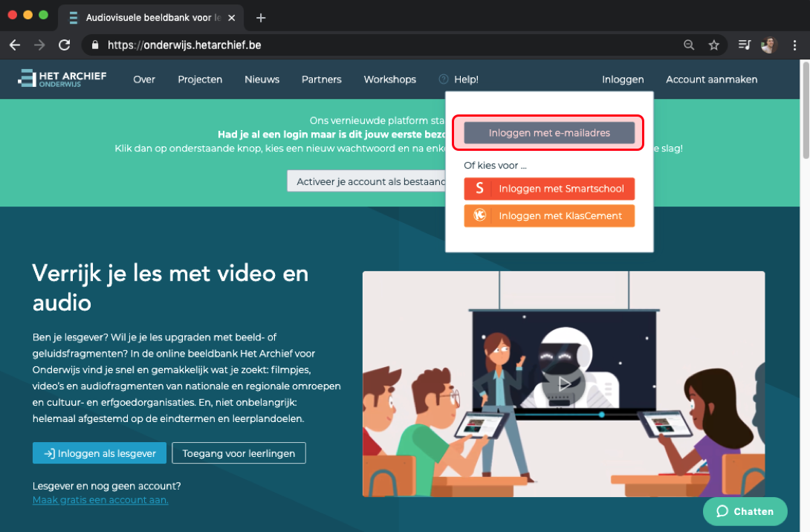Image resolution: width=810 pixels, height=532 pixels.
Task: Follow the Maak gratis een account aan link
Action: pos(100,500)
